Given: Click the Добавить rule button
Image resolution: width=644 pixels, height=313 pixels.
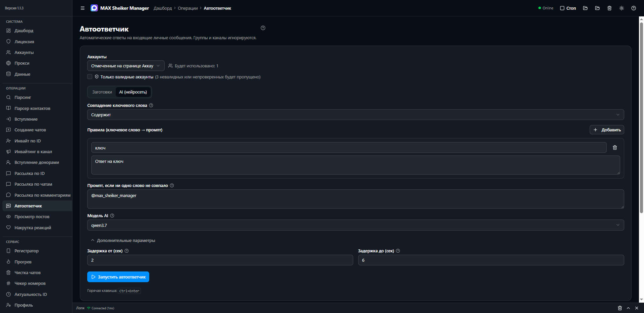Looking at the screenshot, I should point(607,130).
